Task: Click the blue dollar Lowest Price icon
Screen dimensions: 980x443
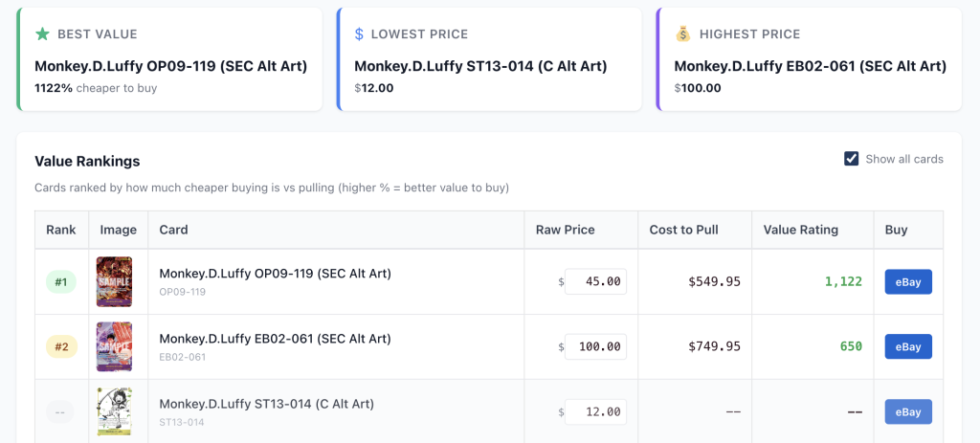Action: 360,34
